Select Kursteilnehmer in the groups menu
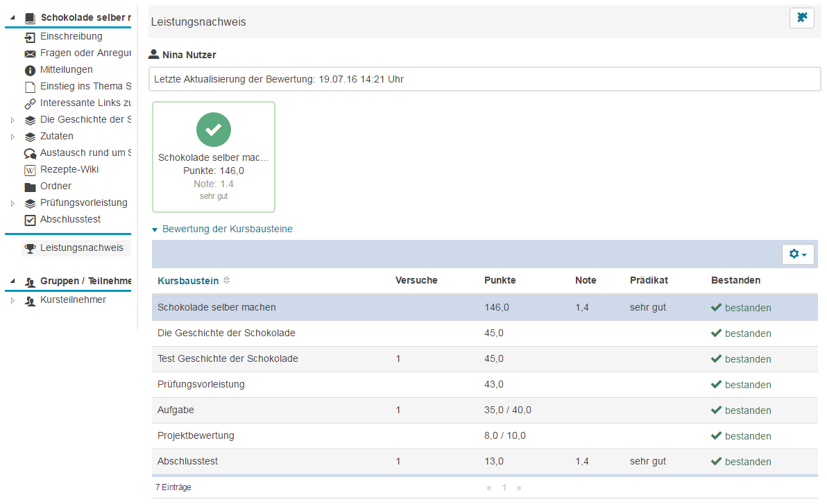Image resolution: width=827 pixels, height=504 pixels. coord(73,300)
